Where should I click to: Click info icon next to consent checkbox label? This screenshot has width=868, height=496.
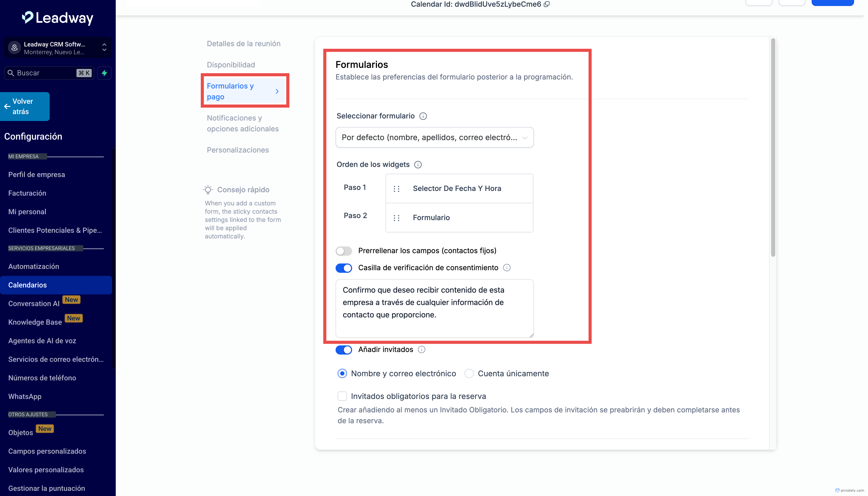tap(507, 268)
